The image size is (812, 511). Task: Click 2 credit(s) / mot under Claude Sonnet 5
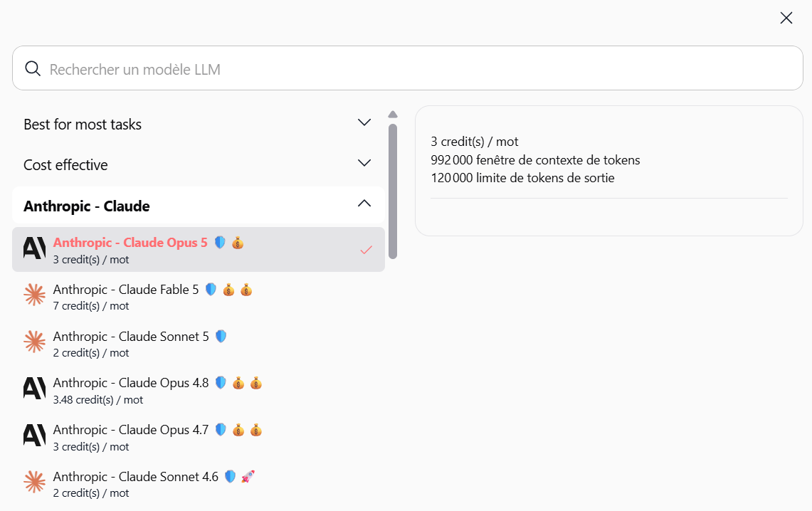point(91,352)
